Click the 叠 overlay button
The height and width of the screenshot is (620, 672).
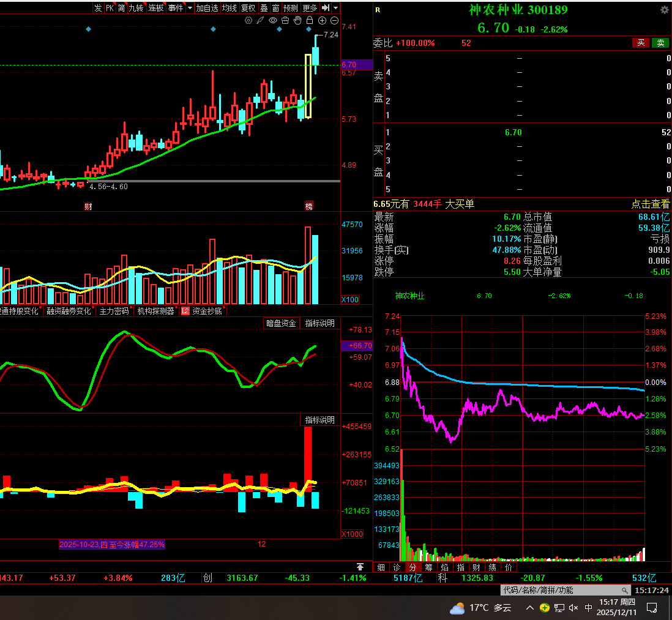tap(264, 8)
